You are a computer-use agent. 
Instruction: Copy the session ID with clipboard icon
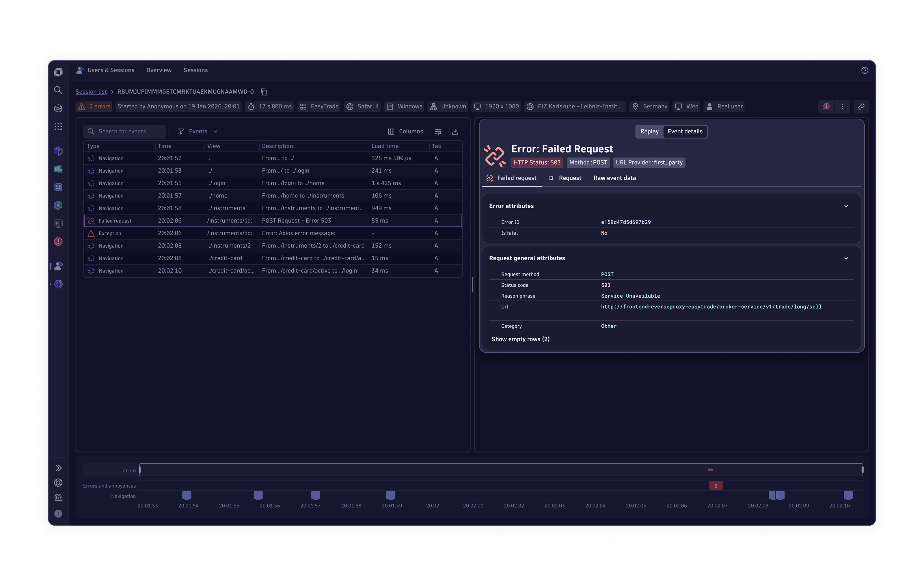(x=264, y=92)
